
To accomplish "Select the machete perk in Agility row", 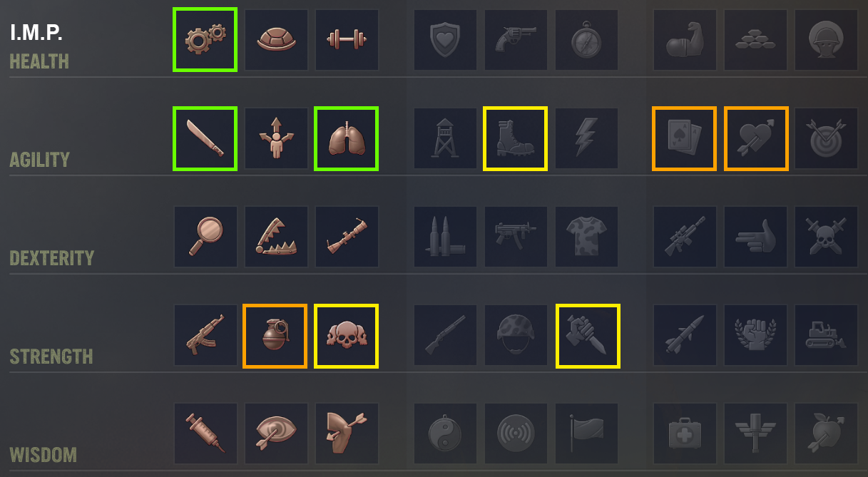I will point(205,138).
